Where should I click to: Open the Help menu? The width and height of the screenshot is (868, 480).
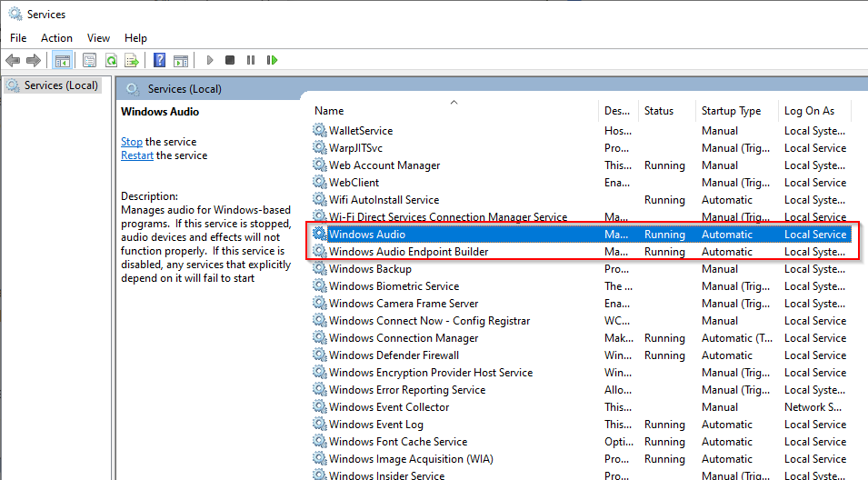135,37
